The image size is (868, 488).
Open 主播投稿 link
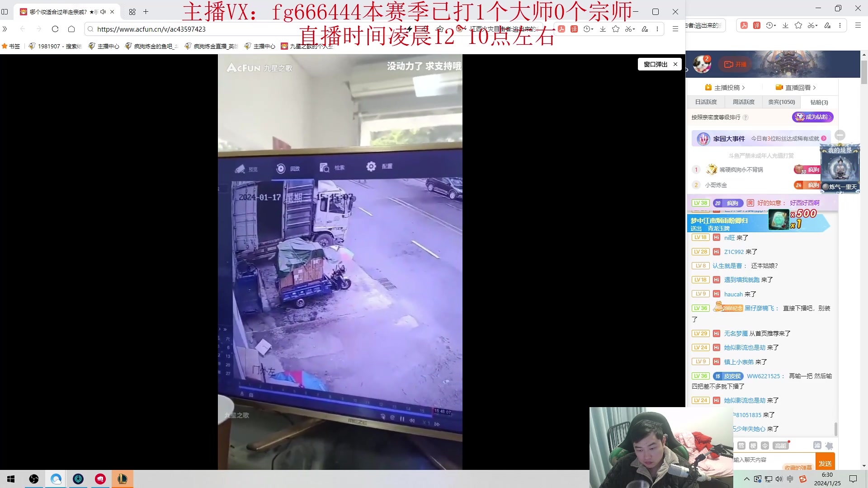coord(725,88)
